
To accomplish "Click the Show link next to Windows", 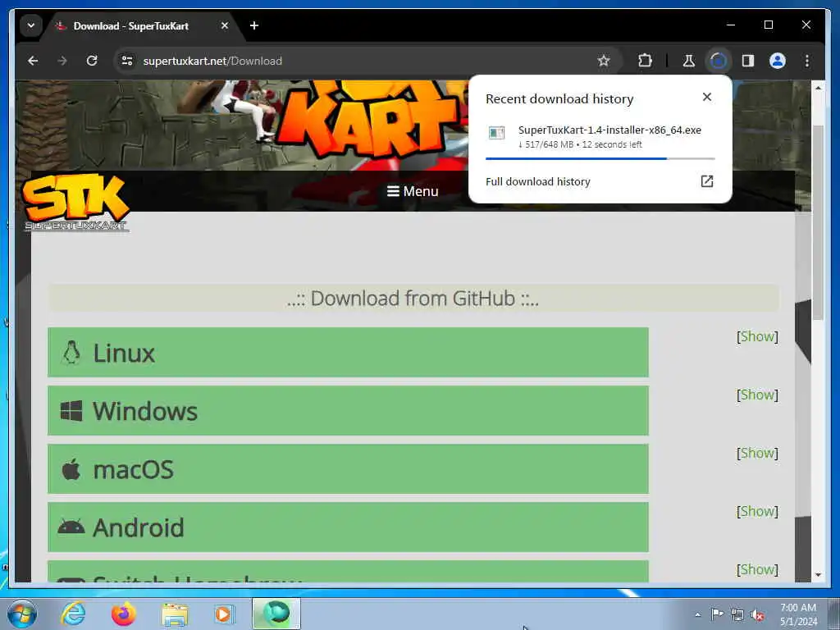I will 757,395.
